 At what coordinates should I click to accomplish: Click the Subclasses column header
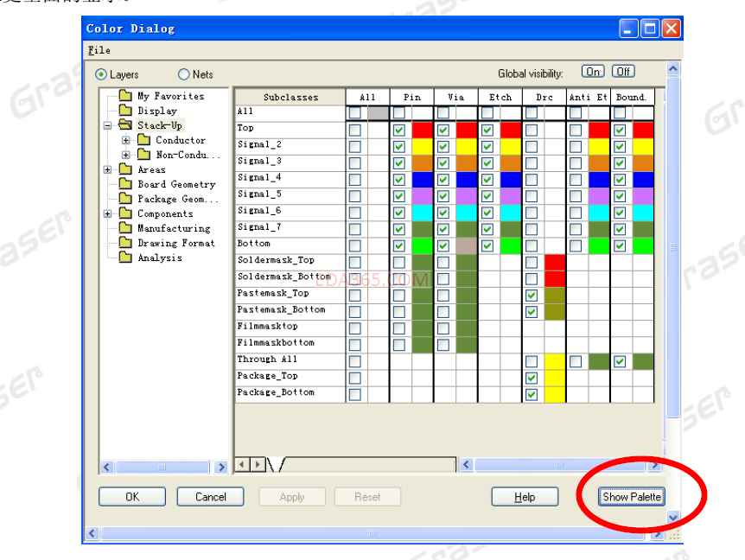coord(290,98)
